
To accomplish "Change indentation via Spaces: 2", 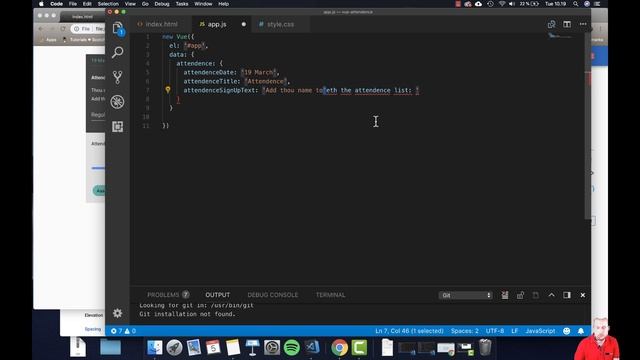I will pos(464,331).
